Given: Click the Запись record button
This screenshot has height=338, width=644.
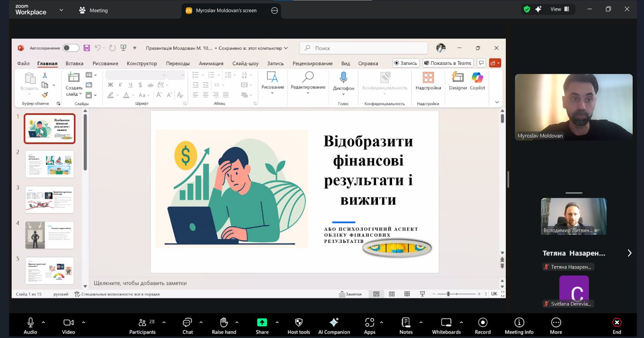Looking at the screenshot, I should coord(406,63).
